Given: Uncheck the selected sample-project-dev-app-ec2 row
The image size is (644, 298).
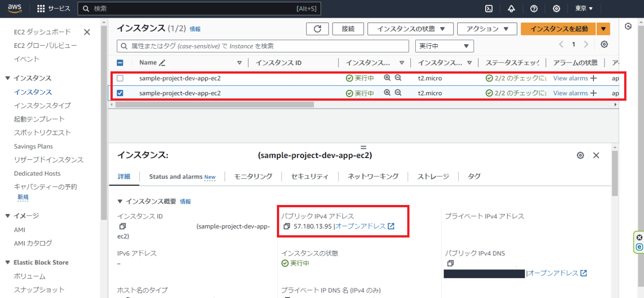Looking at the screenshot, I should pos(120,93).
